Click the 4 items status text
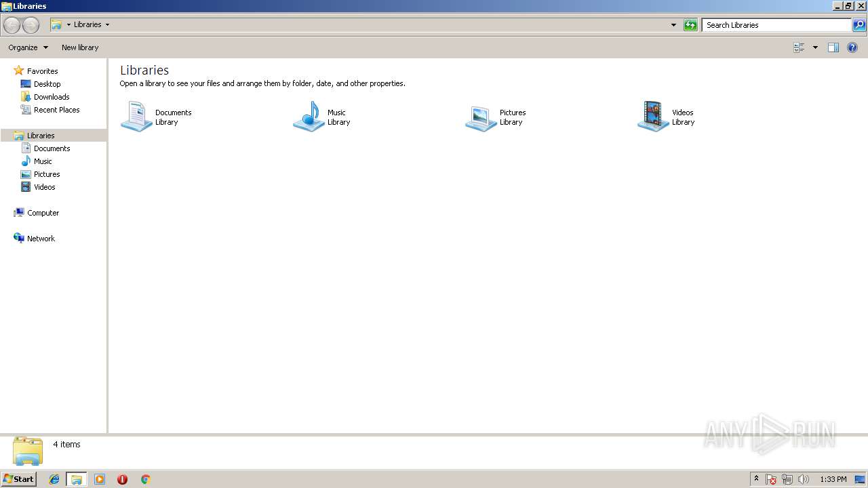The height and width of the screenshot is (488, 868). [66, 445]
